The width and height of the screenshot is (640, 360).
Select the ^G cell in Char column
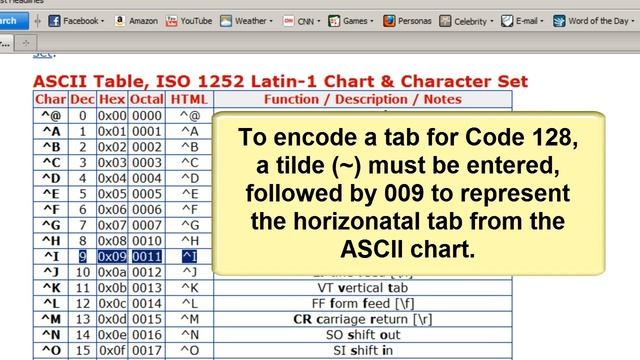coord(51,225)
